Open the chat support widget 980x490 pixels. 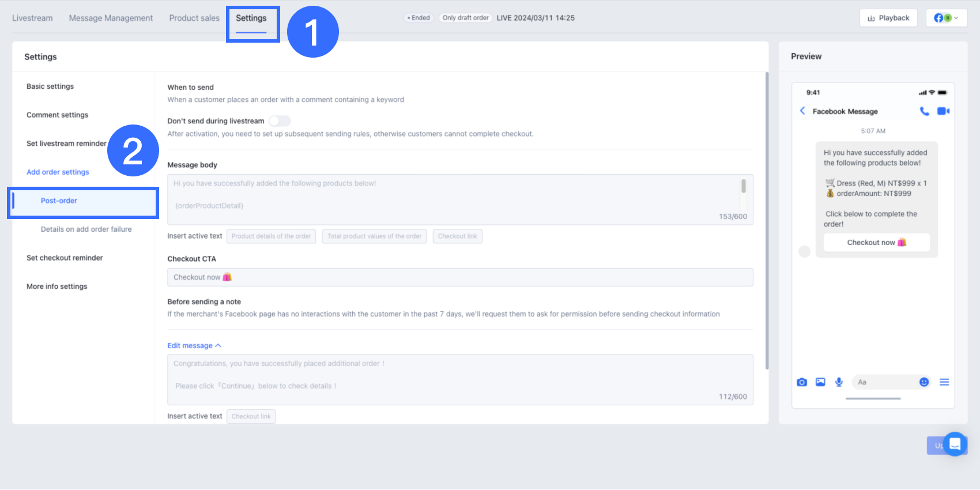(x=955, y=444)
